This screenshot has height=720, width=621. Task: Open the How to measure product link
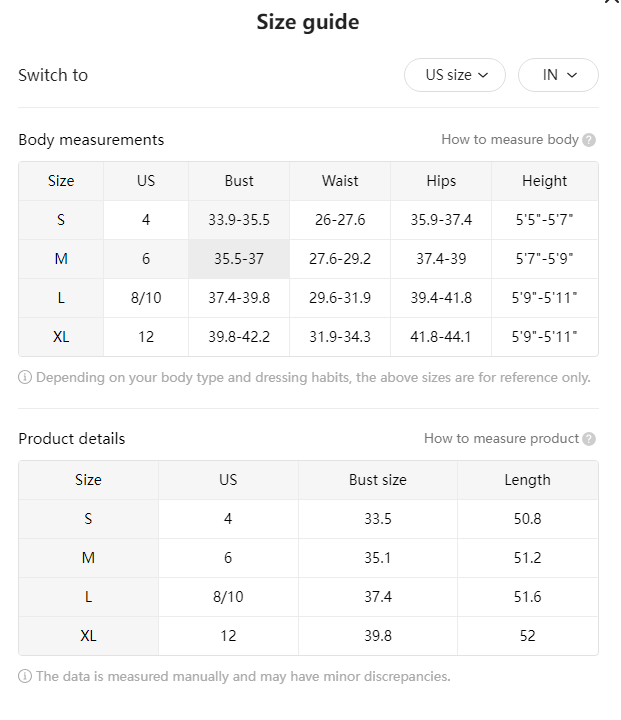tap(501, 439)
